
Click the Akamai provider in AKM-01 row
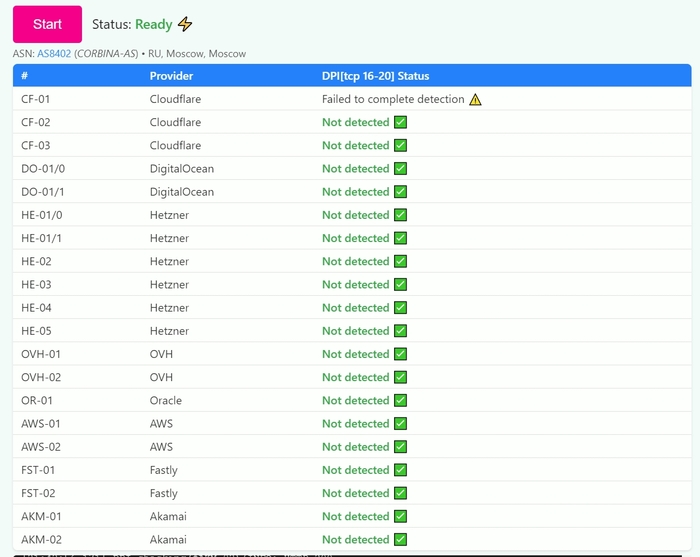click(x=168, y=517)
